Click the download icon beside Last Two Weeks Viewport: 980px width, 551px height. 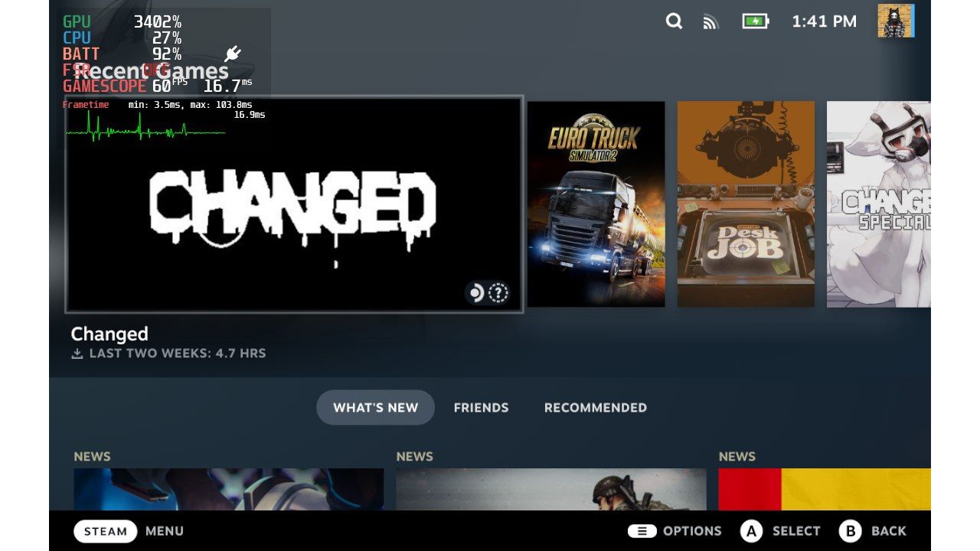(77, 354)
